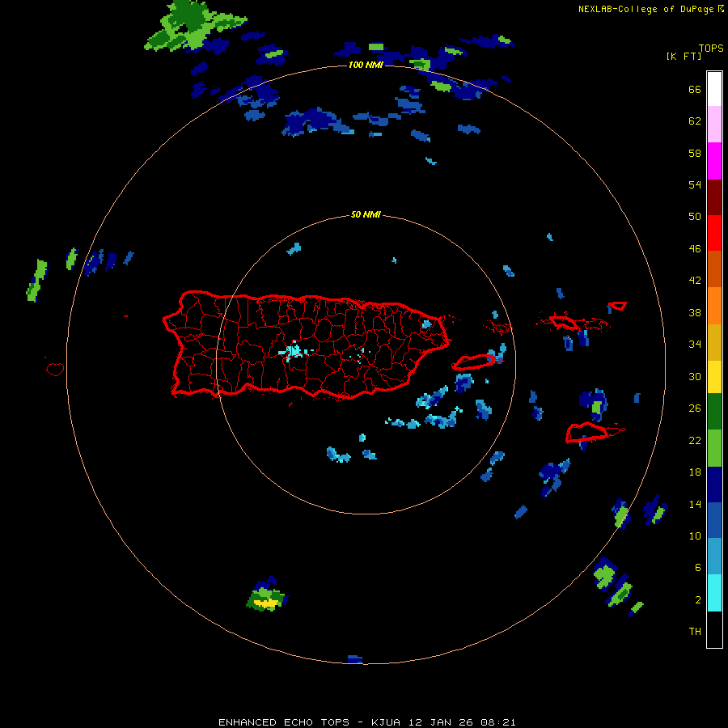
Task: Click the 38 legend value
Action: tap(695, 312)
